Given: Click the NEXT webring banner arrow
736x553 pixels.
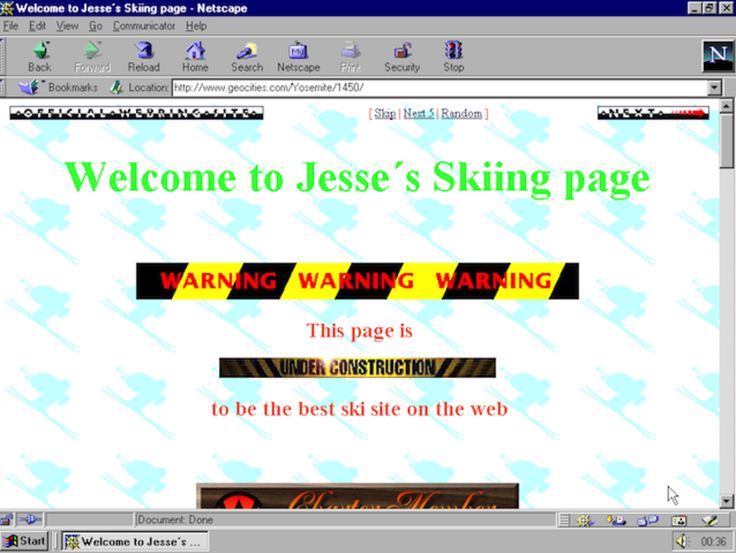Looking at the screenshot, I should [x=653, y=113].
